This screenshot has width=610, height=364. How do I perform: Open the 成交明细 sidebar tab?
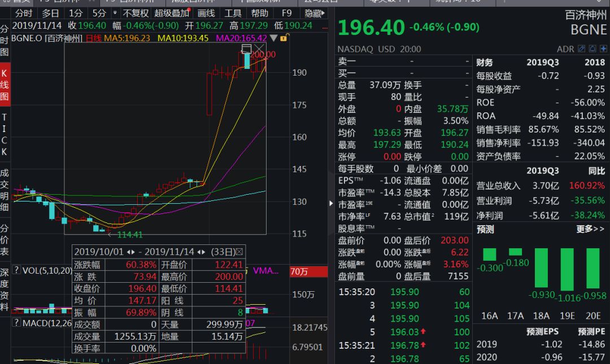tap(5, 190)
